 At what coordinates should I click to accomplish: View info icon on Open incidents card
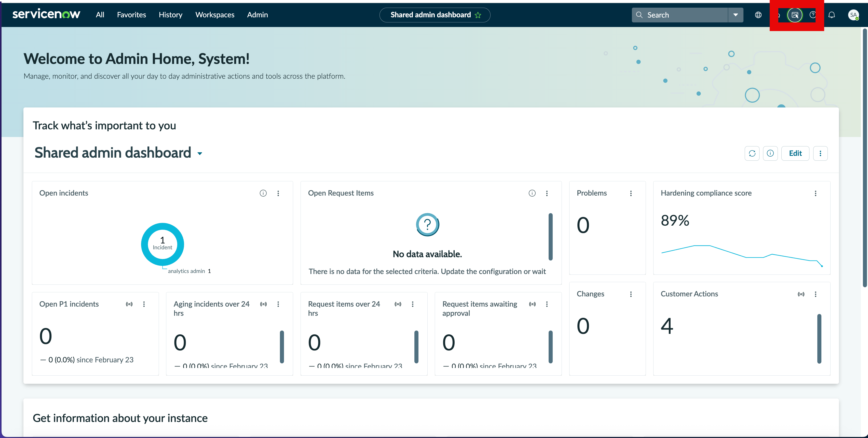(x=263, y=193)
